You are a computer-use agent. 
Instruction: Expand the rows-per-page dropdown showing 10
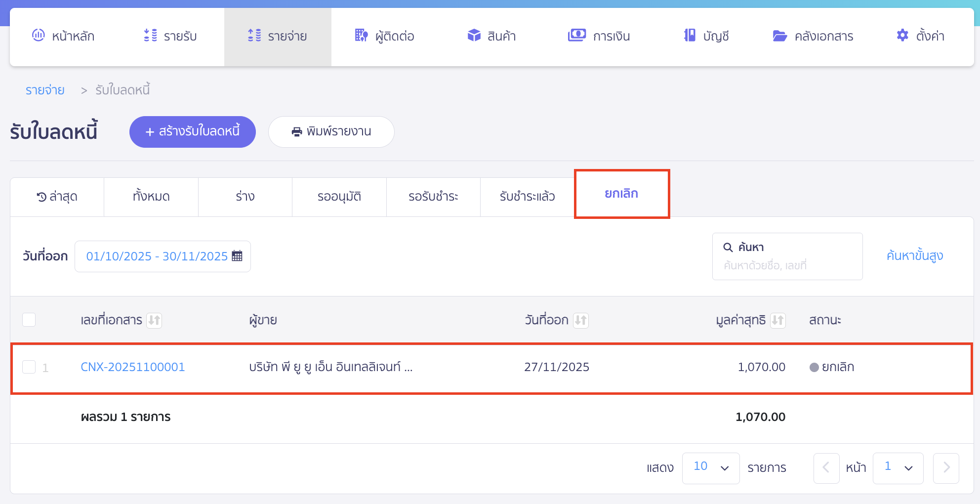tap(710, 467)
